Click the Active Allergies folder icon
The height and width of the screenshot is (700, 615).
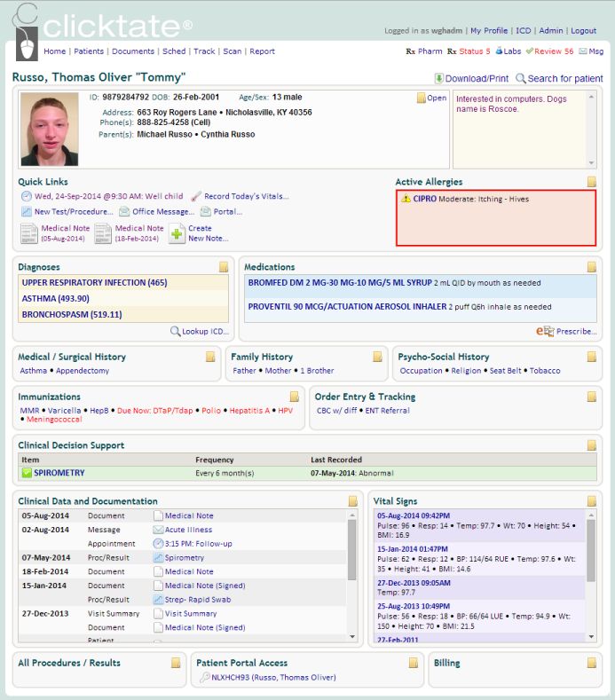tap(592, 181)
